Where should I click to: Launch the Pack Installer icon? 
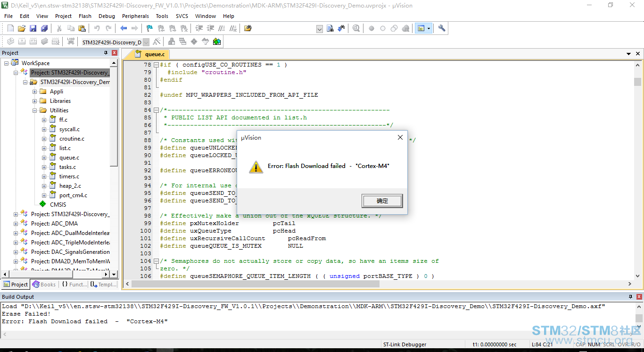pyautogui.click(x=217, y=42)
